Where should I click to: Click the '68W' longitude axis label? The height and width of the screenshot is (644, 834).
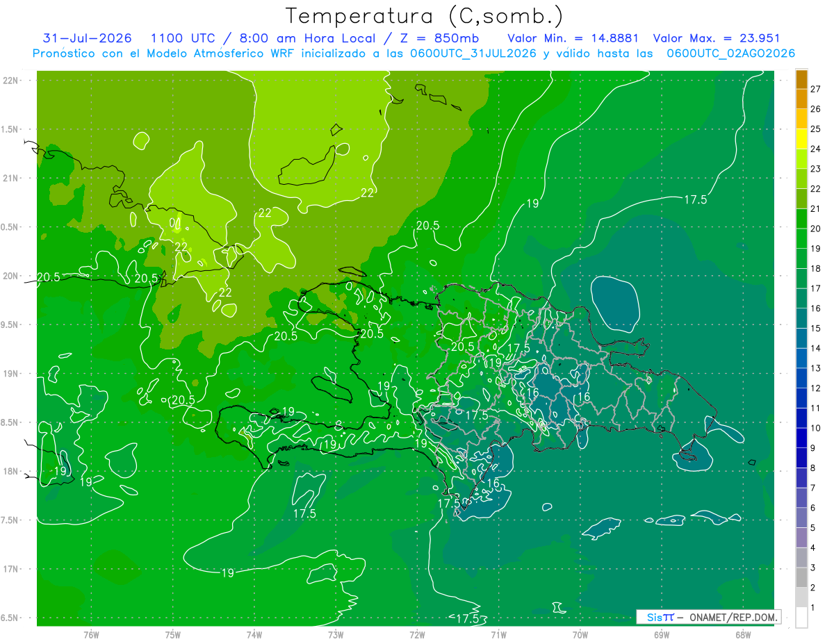(x=743, y=634)
